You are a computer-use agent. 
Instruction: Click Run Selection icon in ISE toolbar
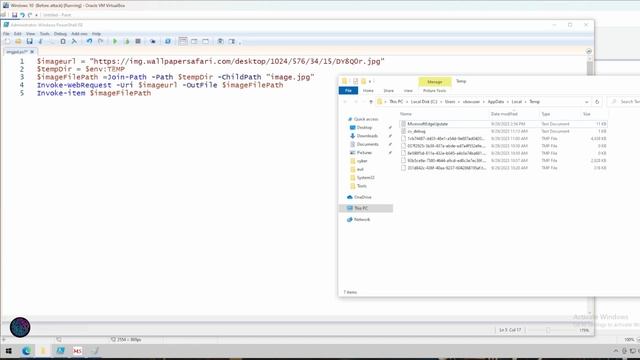click(127, 42)
